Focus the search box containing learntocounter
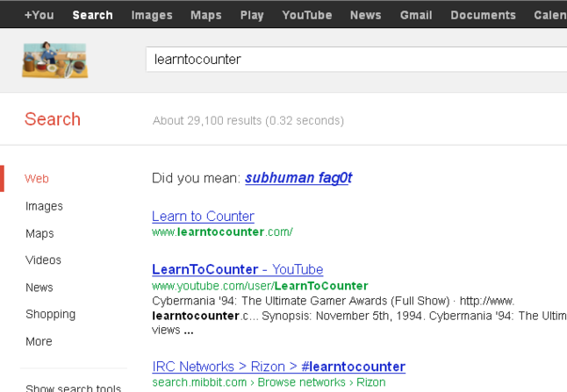Image resolution: width=567 pixels, height=392 pixels. click(x=356, y=60)
